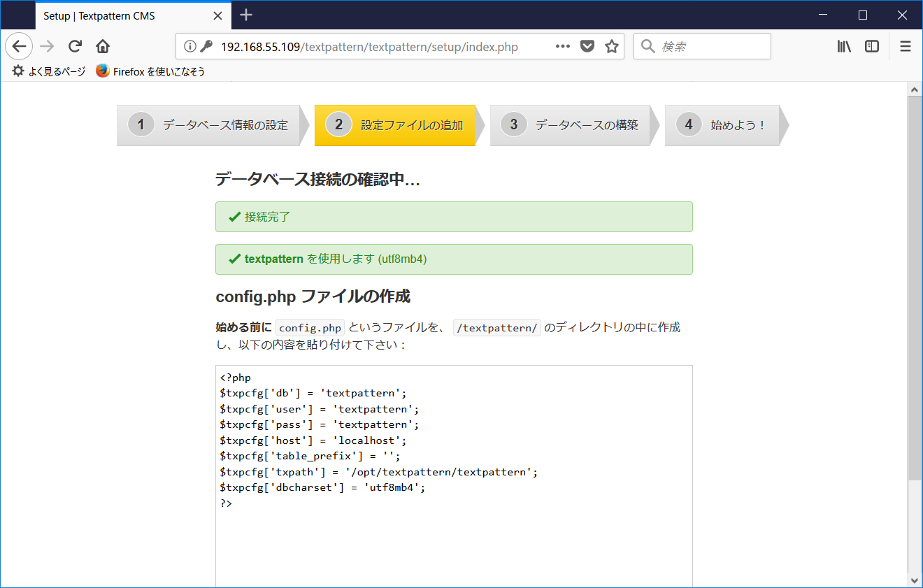Image resolution: width=923 pixels, height=588 pixels.
Task: Click the key permissions icon
Action: tap(206, 46)
